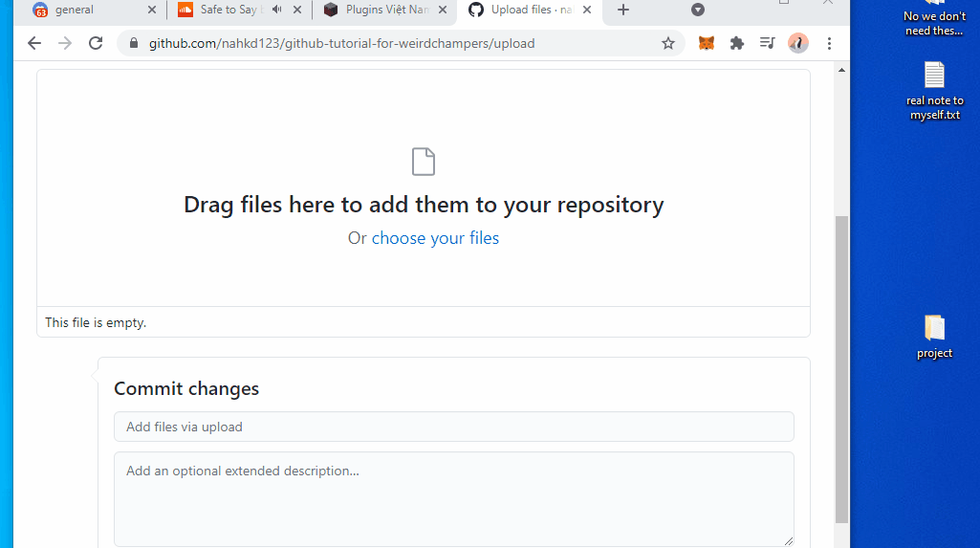Close the 'general' tab
Viewport: 980px width, 548px height.
click(152, 10)
